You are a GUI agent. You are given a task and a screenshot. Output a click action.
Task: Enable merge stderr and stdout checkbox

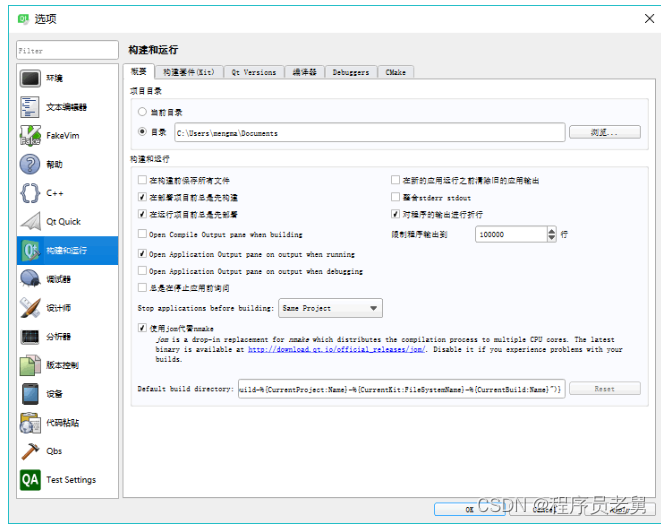395,197
